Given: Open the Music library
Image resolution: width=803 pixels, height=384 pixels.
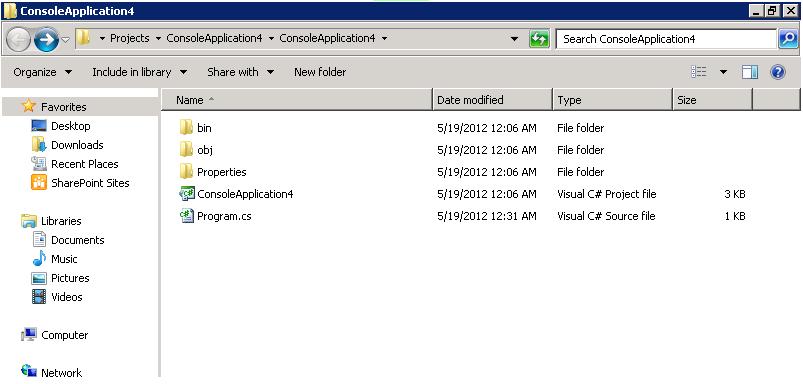Looking at the screenshot, I should pos(64,259).
